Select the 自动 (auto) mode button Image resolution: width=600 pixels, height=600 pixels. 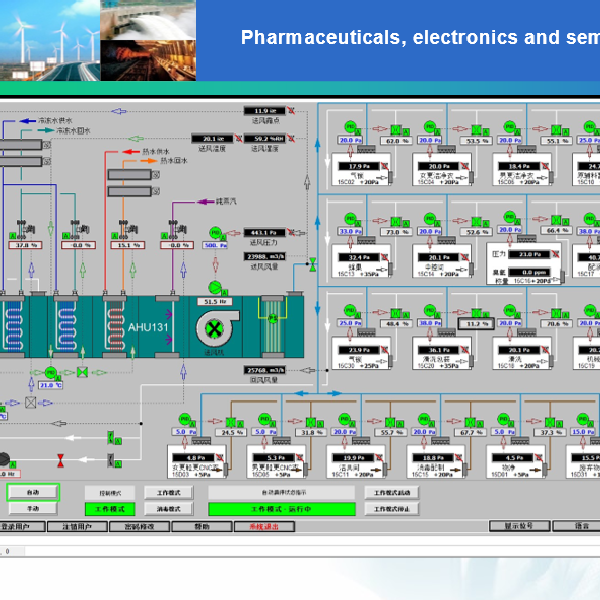[33, 492]
